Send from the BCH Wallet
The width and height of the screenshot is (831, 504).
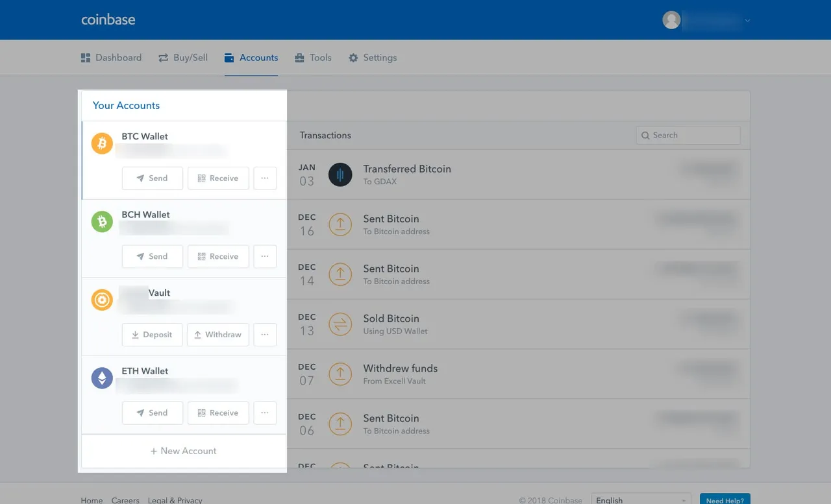coord(153,257)
